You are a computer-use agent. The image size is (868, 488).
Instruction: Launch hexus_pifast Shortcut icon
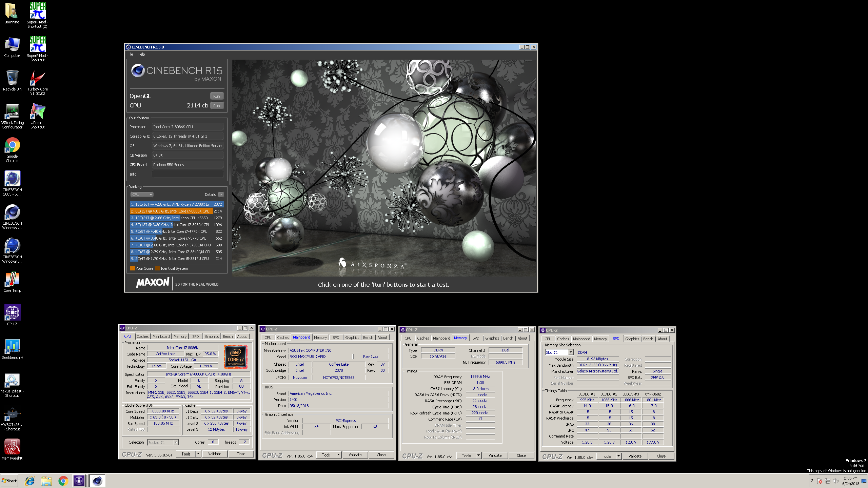pyautogui.click(x=12, y=385)
